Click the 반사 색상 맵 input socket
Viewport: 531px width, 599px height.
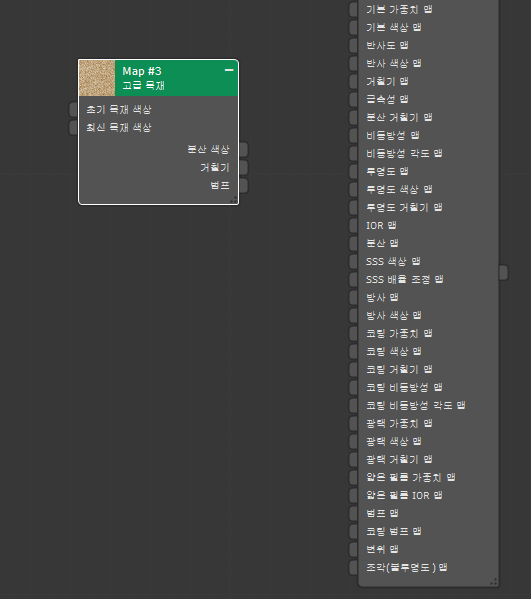click(354, 63)
